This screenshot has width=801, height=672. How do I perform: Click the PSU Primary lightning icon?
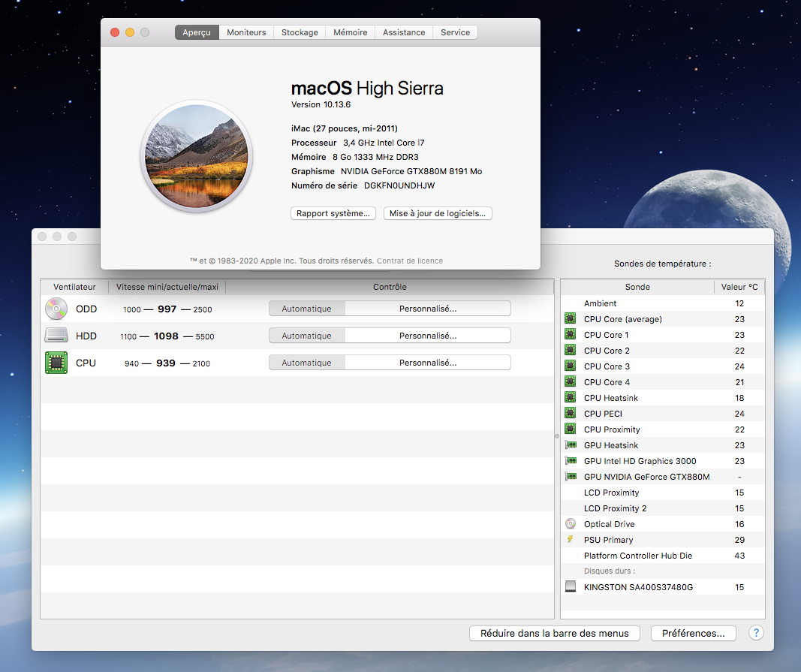pyautogui.click(x=570, y=539)
